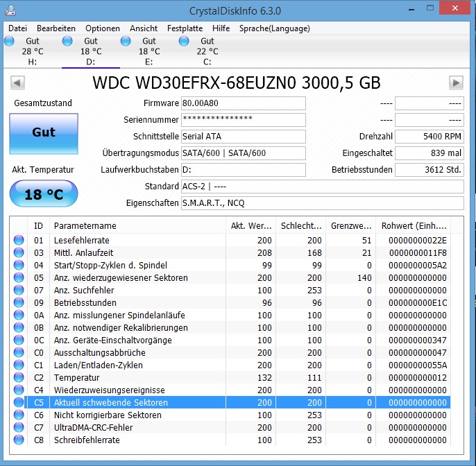Click status orb of Lesefehlerrate row
This screenshot has width=476, height=466.
coord(19,240)
